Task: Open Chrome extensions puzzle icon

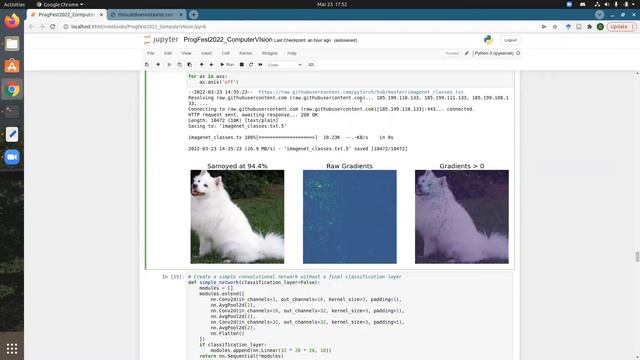Action: coord(589,27)
